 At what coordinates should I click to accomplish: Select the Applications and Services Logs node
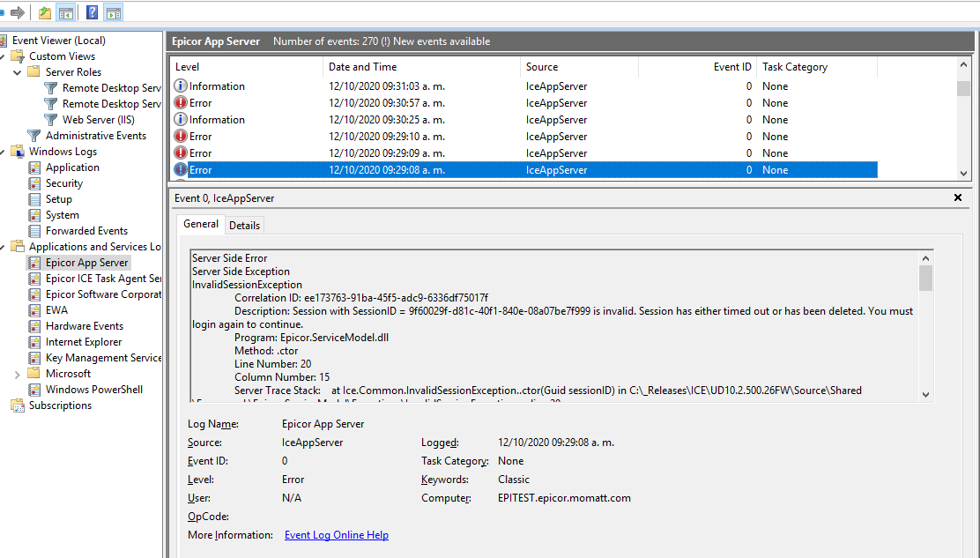coord(94,247)
